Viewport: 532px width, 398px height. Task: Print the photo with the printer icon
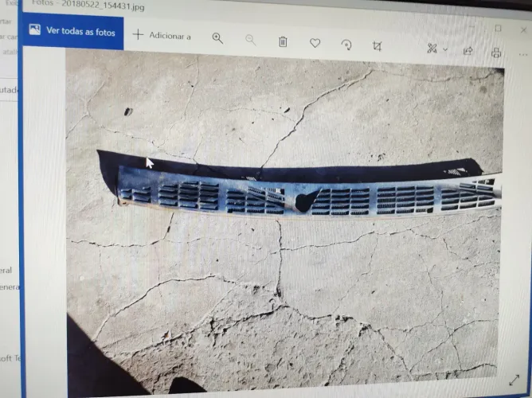[x=496, y=53]
